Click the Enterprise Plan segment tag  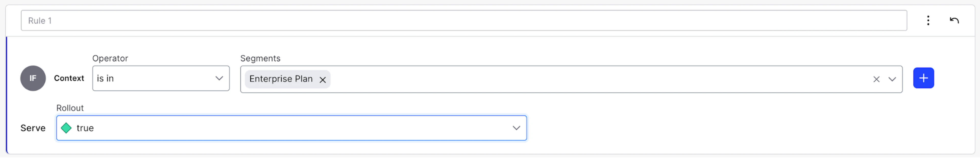tap(281, 79)
